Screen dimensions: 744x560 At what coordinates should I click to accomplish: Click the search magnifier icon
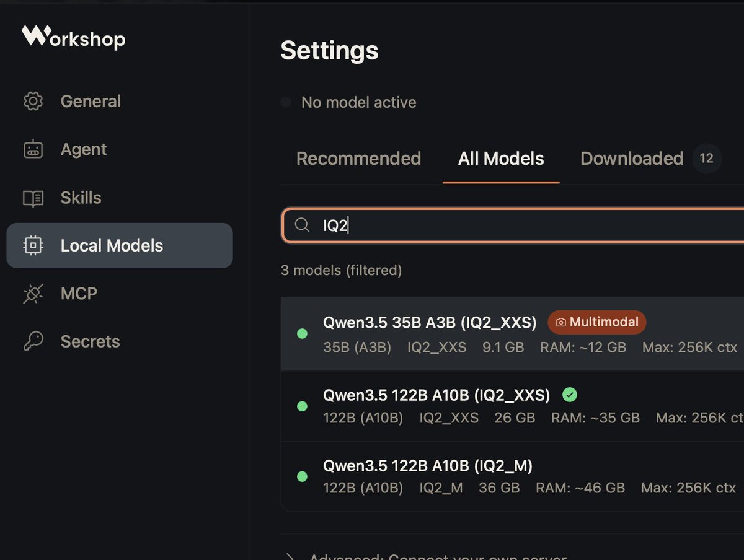[x=302, y=225]
